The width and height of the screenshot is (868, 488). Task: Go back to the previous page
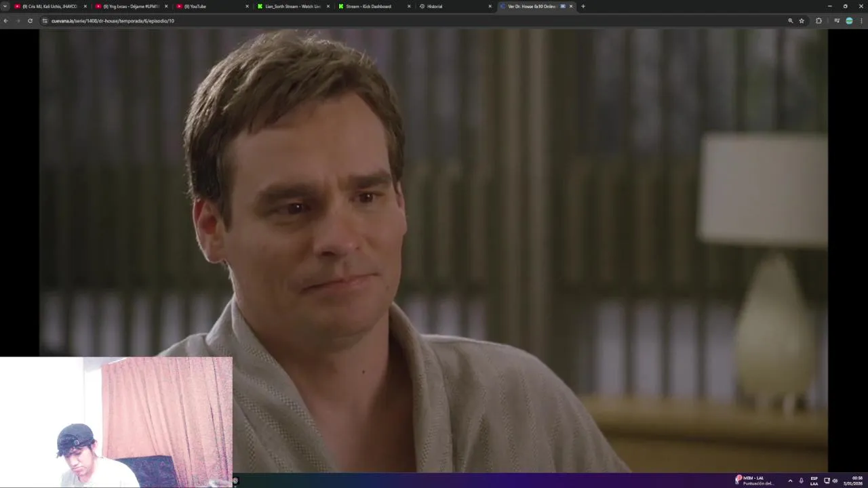pyautogui.click(x=6, y=21)
